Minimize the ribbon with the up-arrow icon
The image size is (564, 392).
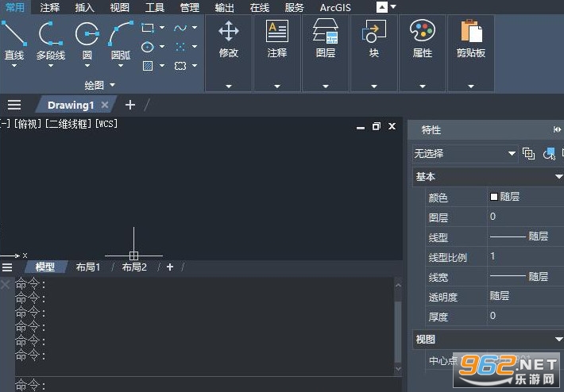(x=382, y=7)
